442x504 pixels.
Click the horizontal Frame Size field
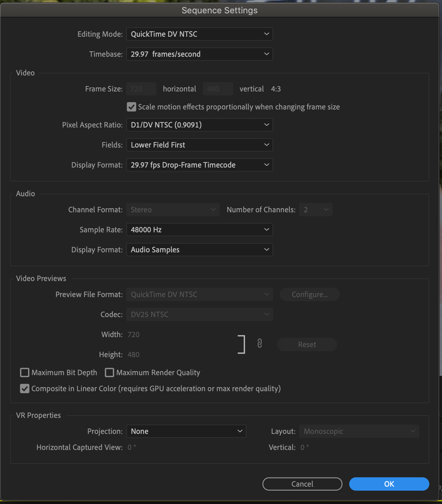(x=141, y=88)
